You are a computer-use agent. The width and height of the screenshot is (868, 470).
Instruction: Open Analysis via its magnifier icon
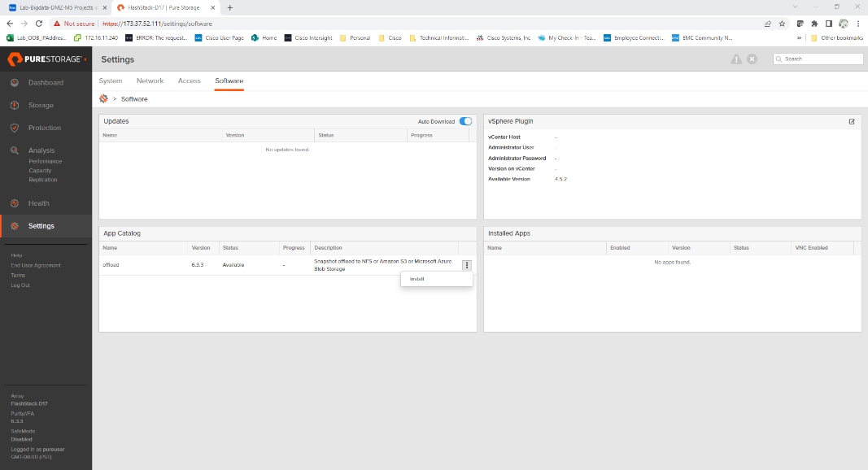click(15, 150)
